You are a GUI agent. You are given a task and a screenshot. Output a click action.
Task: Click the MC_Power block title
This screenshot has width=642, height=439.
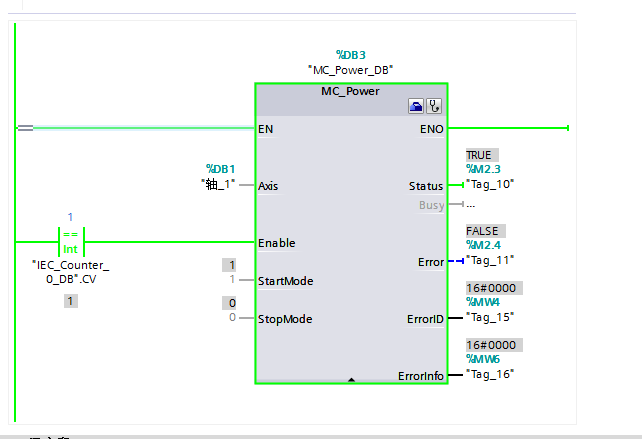pos(351,90)
